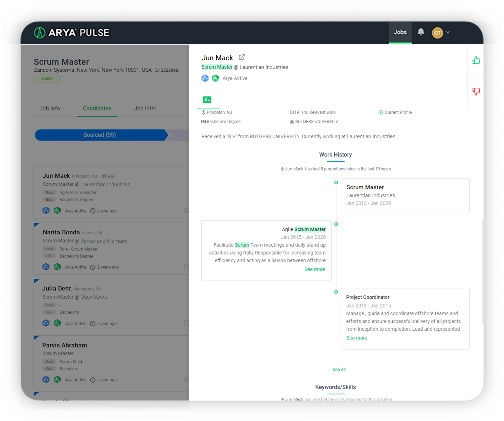Click the blue star badge on Parvis Abraham card
The width and height of the screenshot is (504, 421).
point(46,380)
